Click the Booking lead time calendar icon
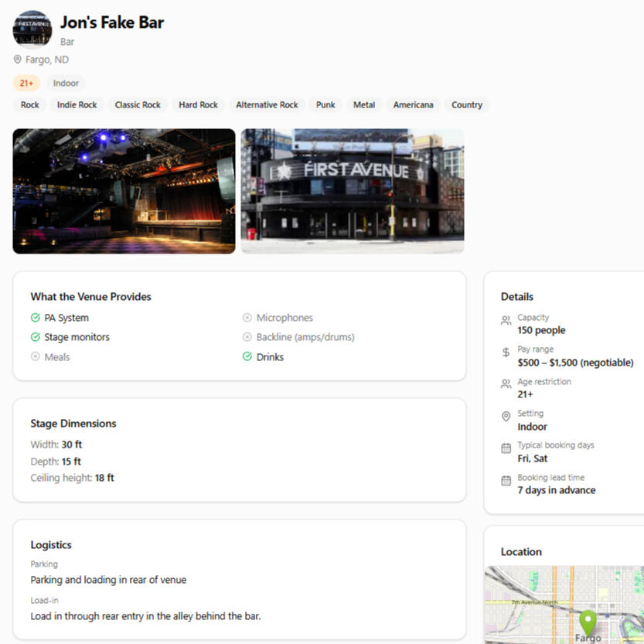The height and width of the screenshot is (644, 644). point(506,481)
